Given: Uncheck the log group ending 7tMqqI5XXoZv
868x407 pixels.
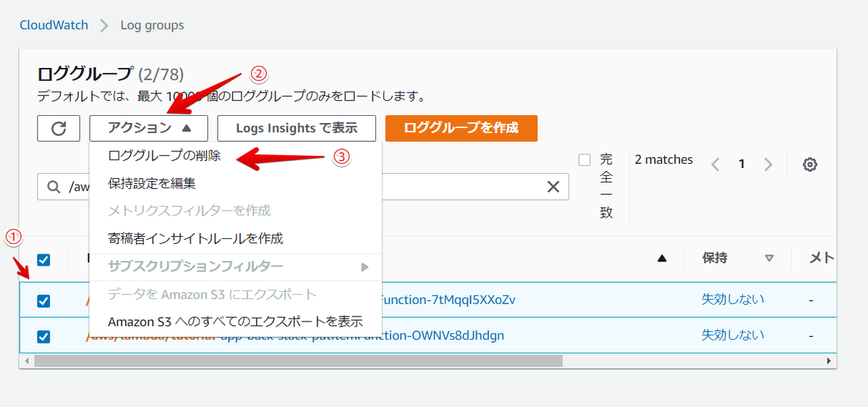Looking at the screenshot, I should click(43, 301).
